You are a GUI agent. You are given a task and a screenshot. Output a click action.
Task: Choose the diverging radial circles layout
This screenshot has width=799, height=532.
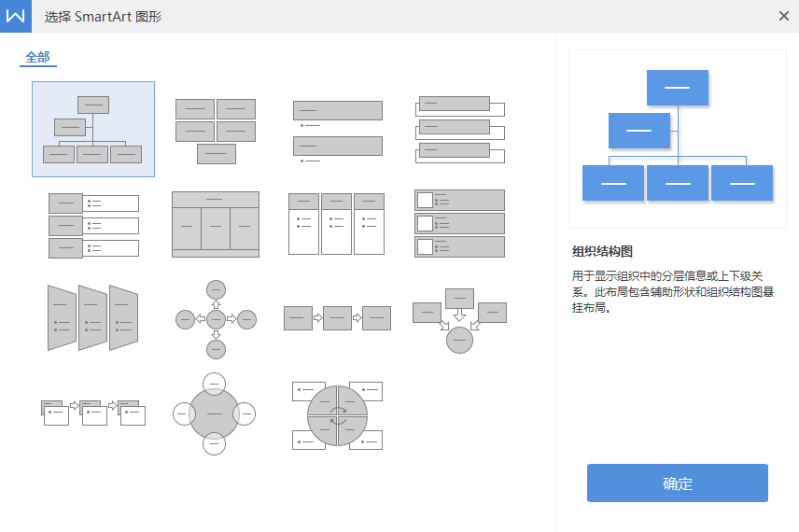(216, 319)
